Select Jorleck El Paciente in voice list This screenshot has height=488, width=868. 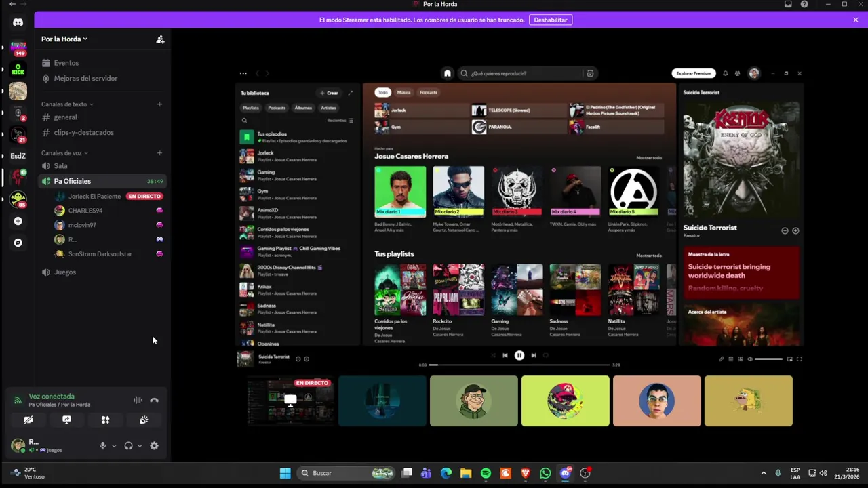point(94,197)
